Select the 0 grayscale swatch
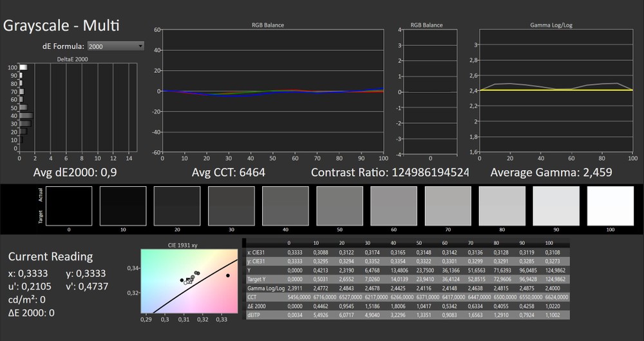Viewport: 644px width, 341px height. point(69,206)
